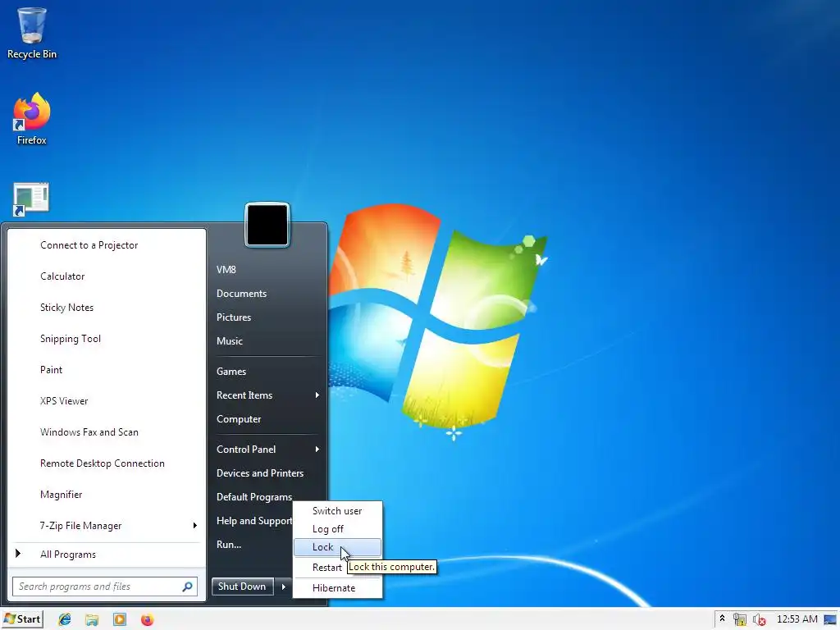Focus the Search programs and files box
Screen dimensions: 840x630
104,587
